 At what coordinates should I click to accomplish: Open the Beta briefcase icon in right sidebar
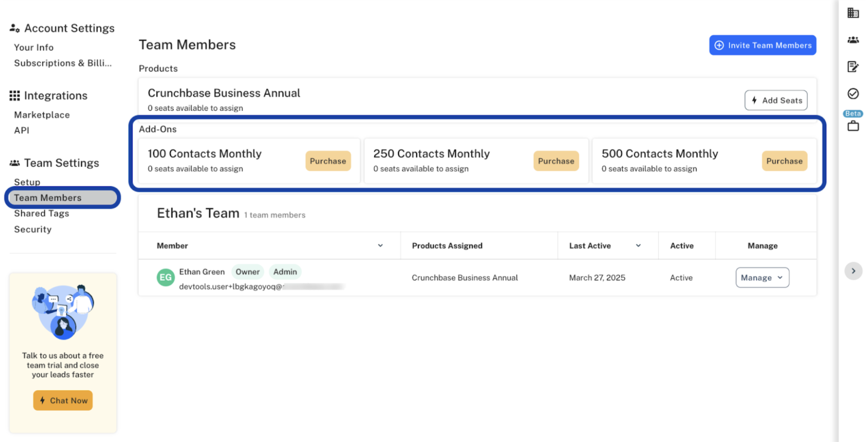click(853, 126)
